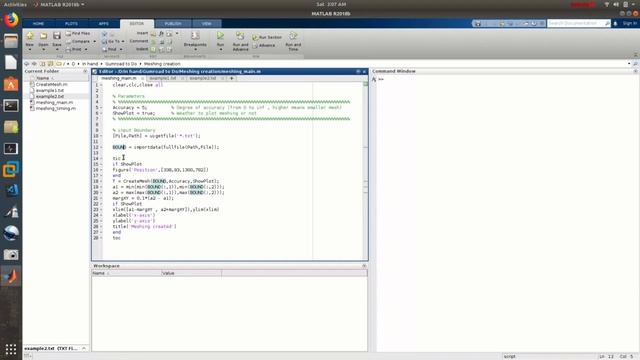
Task: Open Terminal from the dock
Action: [x=11, y=106]
